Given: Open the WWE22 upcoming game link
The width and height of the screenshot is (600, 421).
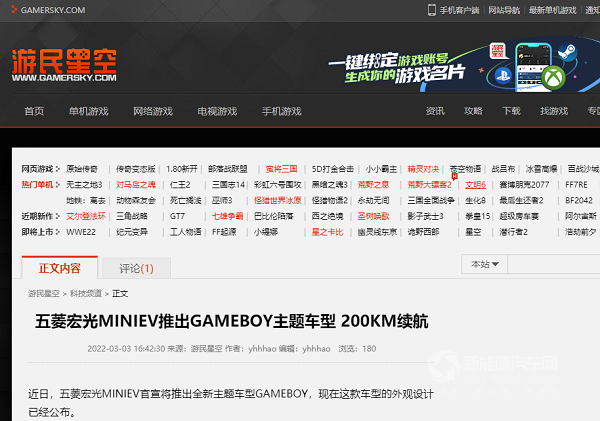Looking at the screenshot, I should point(81,232).
